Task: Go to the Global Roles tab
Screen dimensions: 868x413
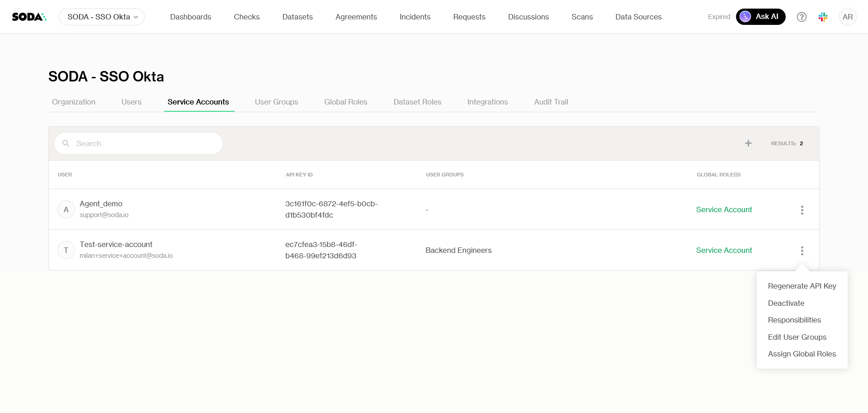Action: (x=345, y=102)
